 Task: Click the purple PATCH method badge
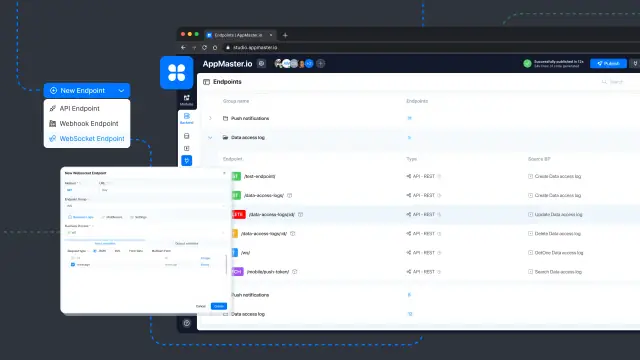(x=237, y=272)
